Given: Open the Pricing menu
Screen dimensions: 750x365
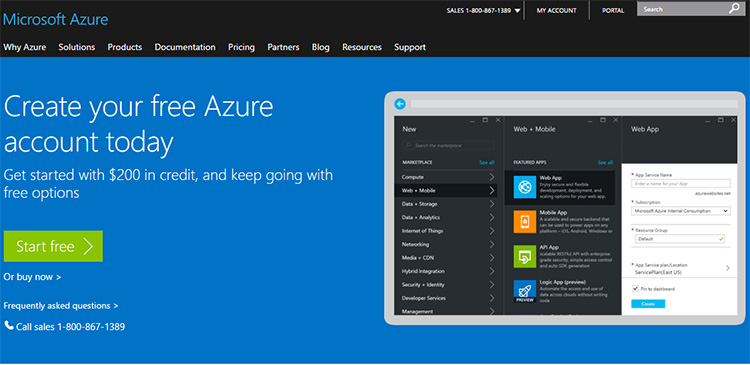Looking at the screenshot, I should pyautogui.click(x=242, y=47).
